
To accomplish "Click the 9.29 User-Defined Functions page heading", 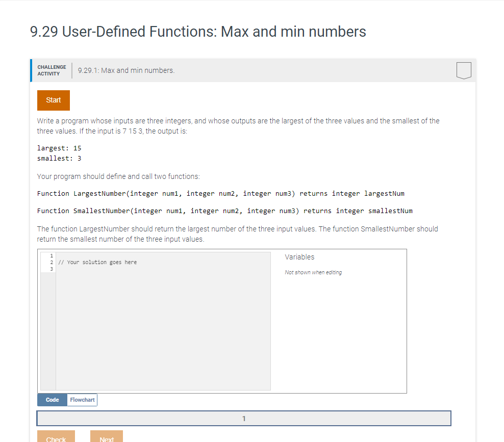I will point(198,32).
